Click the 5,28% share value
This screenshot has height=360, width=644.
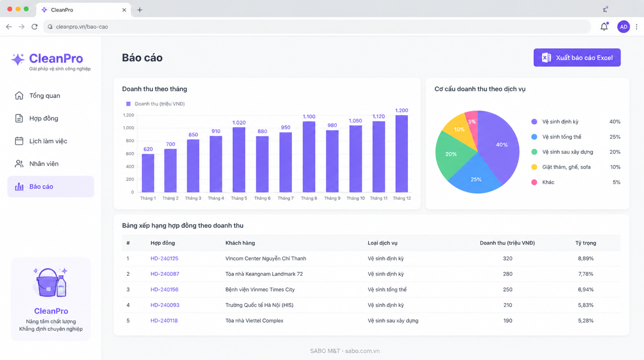pyautogui.click(x=586, y=321)
